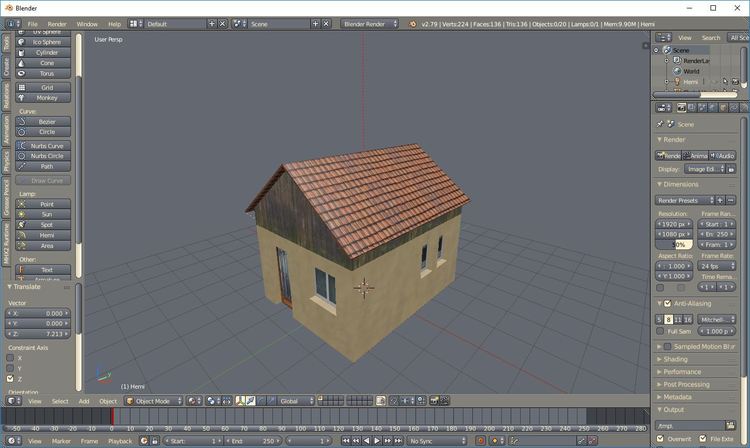The width and height of the screenshot is (750, 448).
Task: Click the Render image button
Action: (x=668, y=156)
